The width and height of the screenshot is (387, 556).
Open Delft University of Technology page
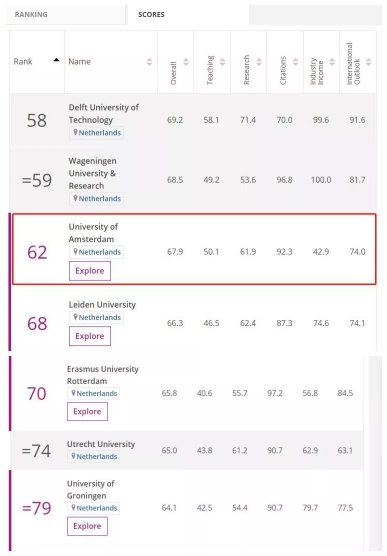pyautogui.click(x=104, y=113)
